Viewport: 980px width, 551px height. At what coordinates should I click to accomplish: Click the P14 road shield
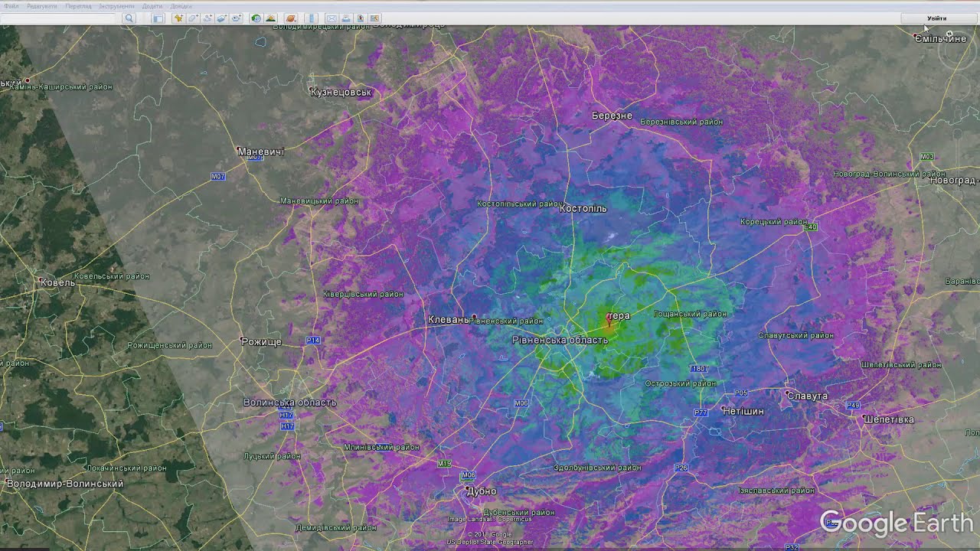tap(313, 340)
